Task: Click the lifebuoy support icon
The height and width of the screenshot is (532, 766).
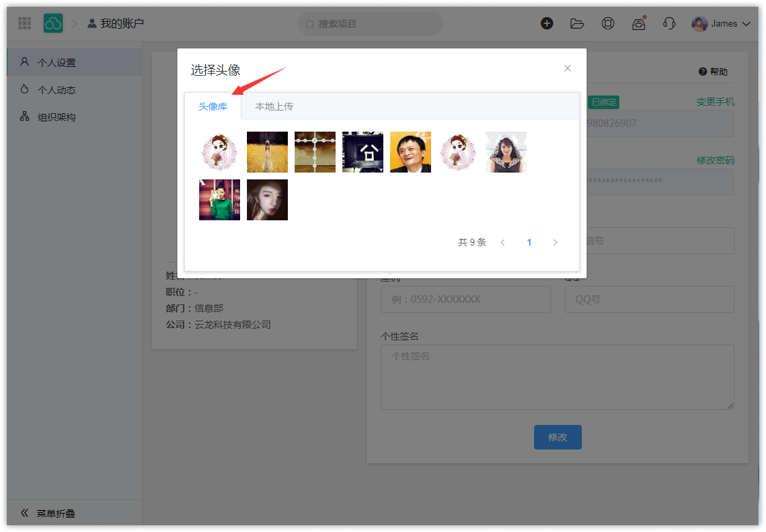Action: (608, 23)
